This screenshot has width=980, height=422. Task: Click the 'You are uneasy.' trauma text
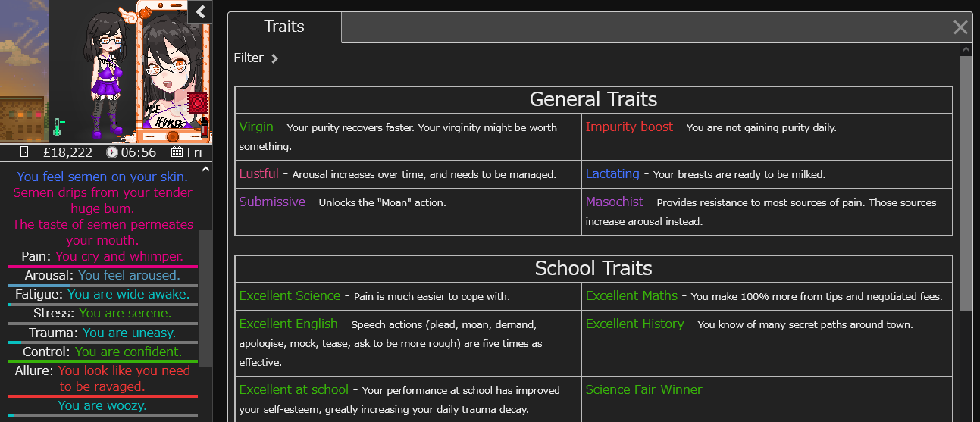pos(129,333)
